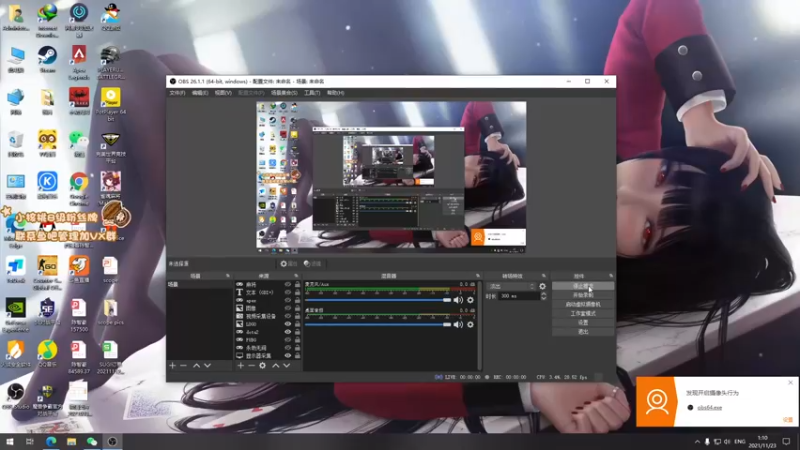Pop out the 场景 dock via header icon
The height and width of the screenshot is (450, 800).
[x=228, y=276]
